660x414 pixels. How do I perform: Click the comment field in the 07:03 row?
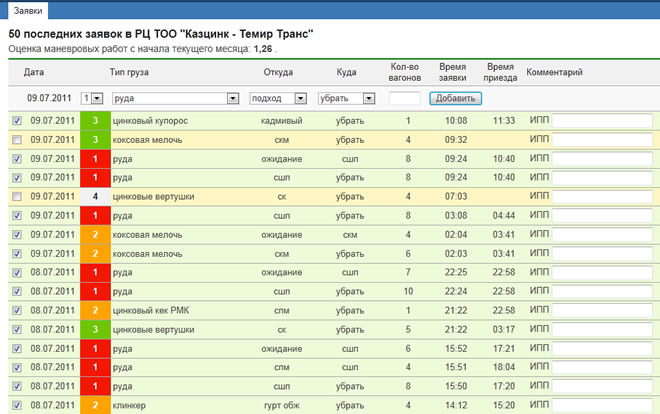click(602, 196)
